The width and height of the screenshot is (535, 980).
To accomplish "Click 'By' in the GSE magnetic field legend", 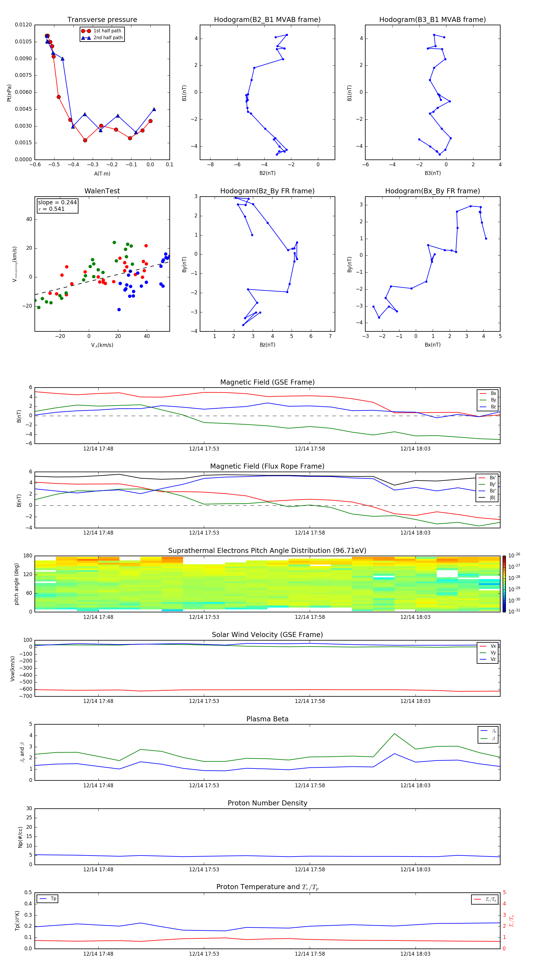I will (x=488, y=400).
